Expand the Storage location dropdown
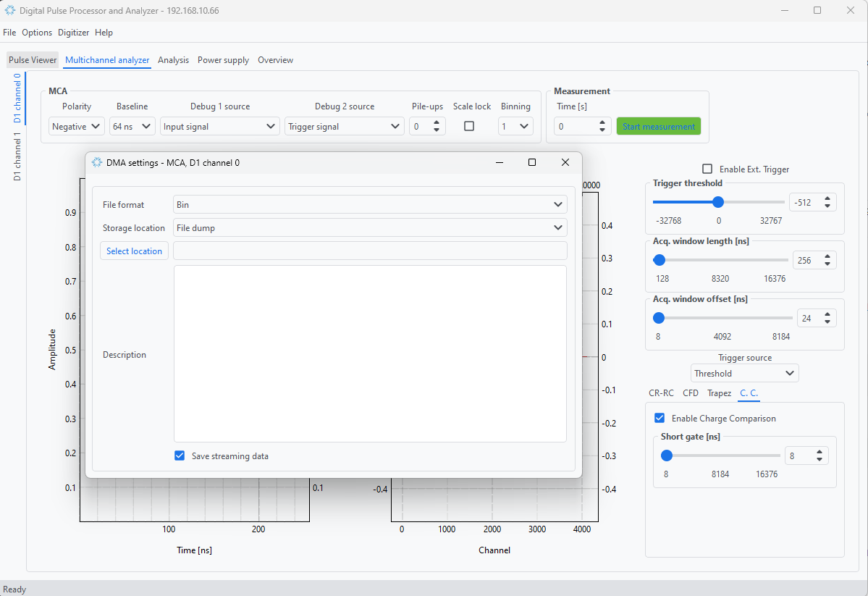The width and height of the screenshot is (868, 596). point(370,228)
